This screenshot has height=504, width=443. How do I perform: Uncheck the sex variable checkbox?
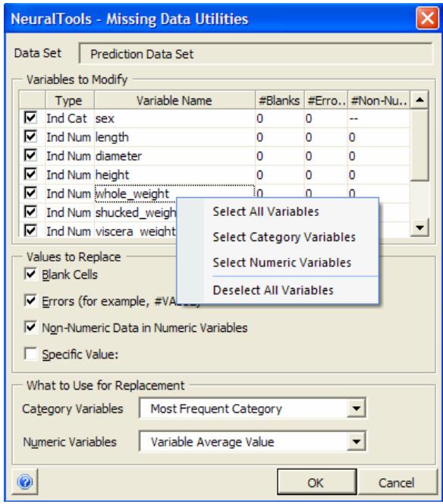(30, 117)
